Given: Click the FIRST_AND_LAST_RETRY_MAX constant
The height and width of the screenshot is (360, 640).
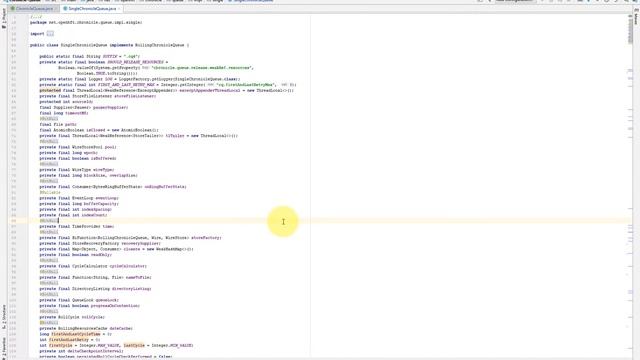Looking at the screenshot, I should (126, 85).
